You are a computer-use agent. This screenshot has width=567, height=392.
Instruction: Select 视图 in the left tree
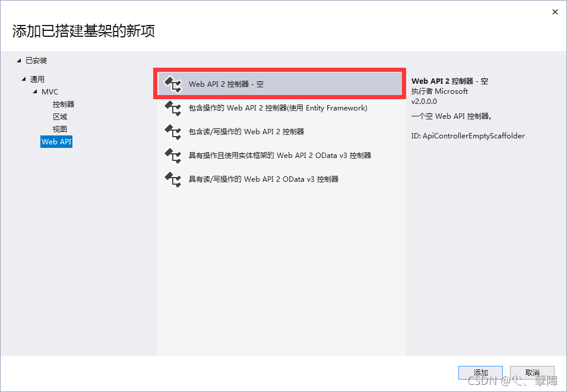point(60,129)
